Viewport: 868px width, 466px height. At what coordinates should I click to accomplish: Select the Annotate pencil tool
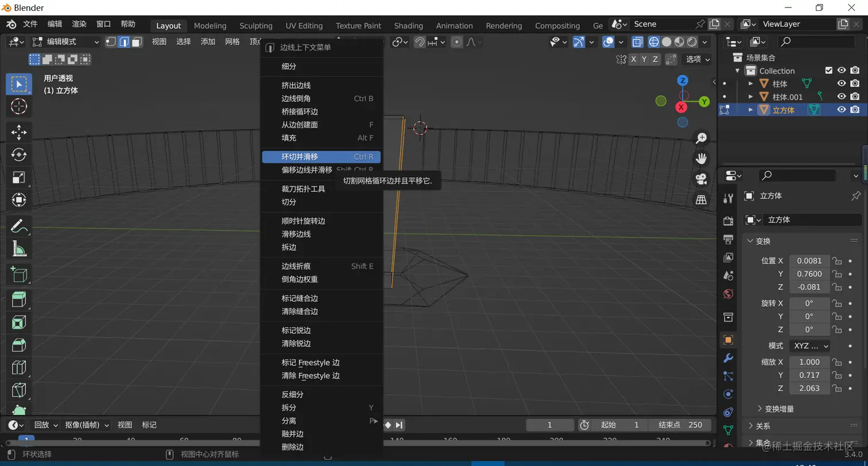(19, 226)
